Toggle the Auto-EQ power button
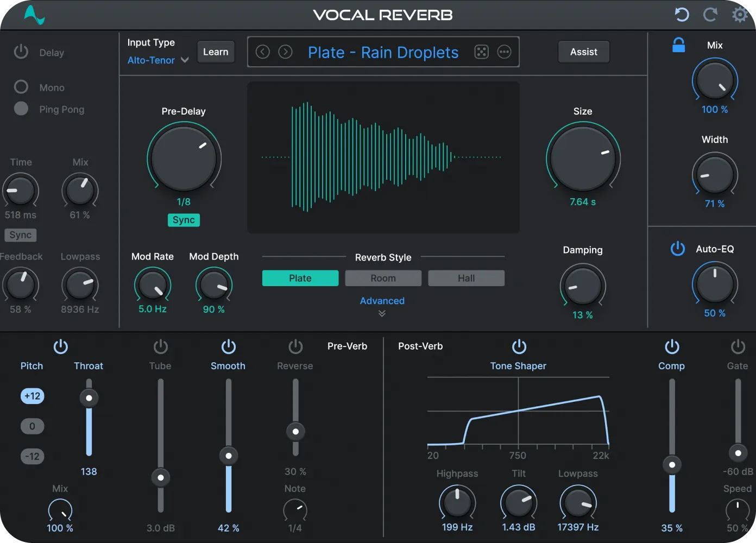 [x=677, y=249]
